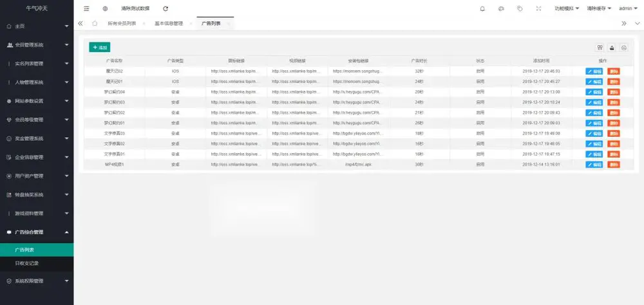644x305 pixels.
Task: Click the green 添加 button
Action: pos(99,48)
